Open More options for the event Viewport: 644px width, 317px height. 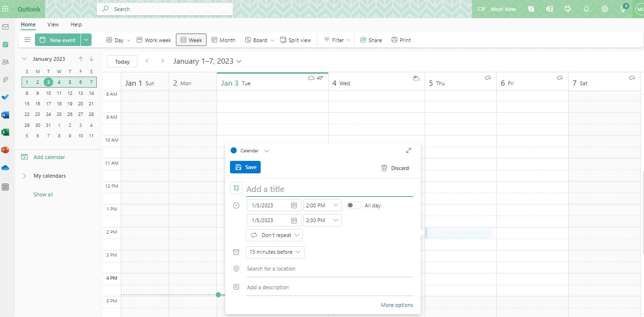click(x=397, y=305)
